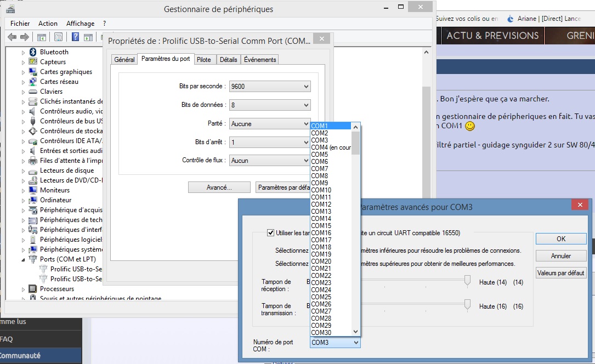Click the Numéro de port COM combo box
This screenshot has height=364, width=595.
tap(335, 343)
